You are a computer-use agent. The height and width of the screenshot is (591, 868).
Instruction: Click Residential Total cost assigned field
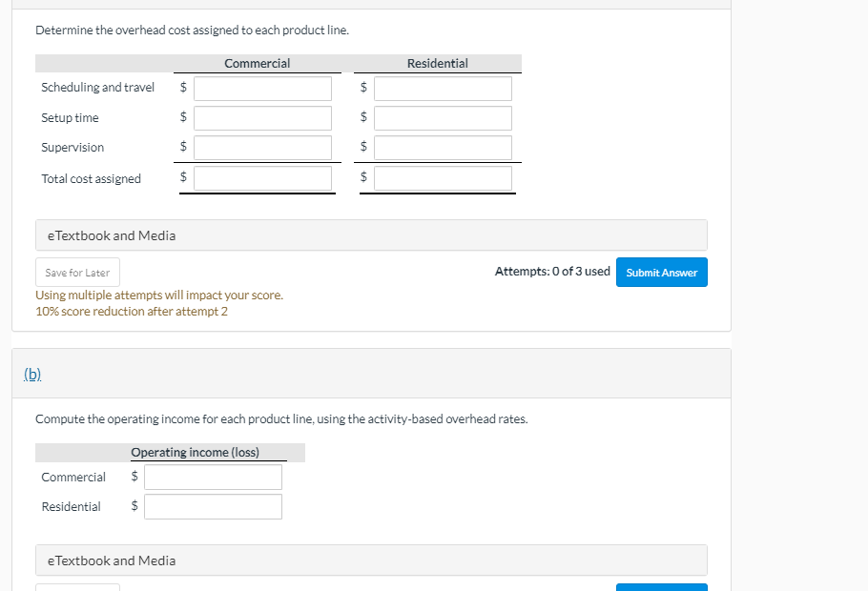pos(443,178)
